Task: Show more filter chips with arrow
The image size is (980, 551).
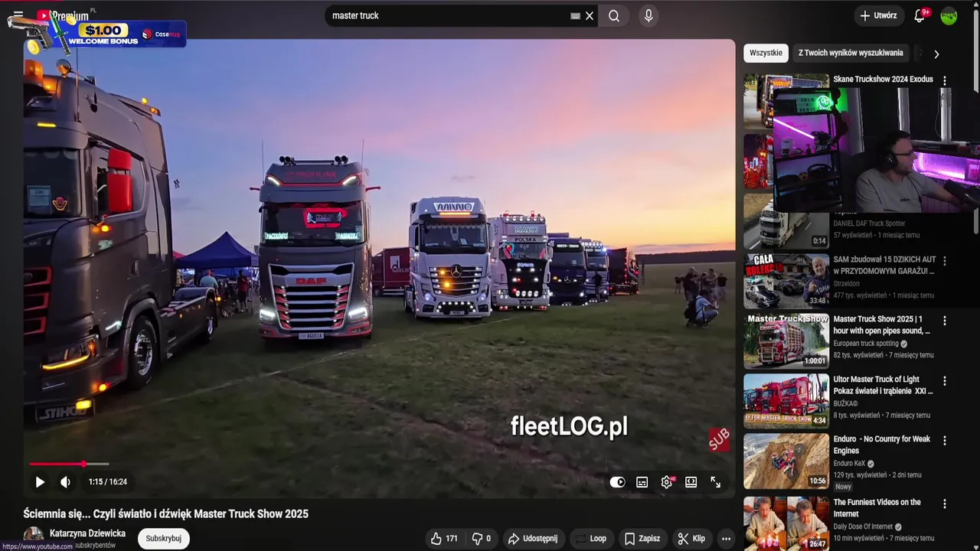Action: (936, 54)
